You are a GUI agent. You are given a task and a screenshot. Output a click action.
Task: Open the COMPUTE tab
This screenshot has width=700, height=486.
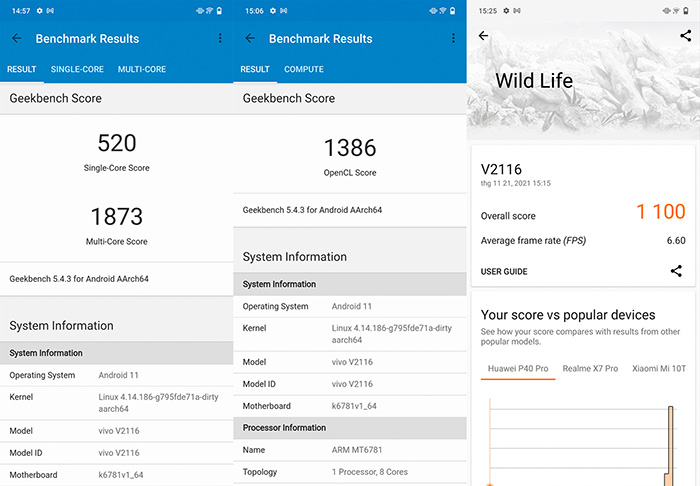304,69
